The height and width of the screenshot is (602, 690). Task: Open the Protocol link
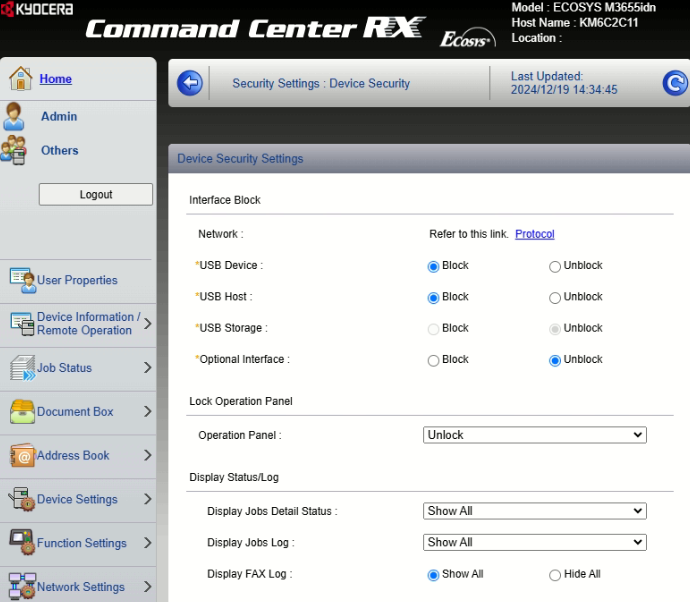[x=534, y=234]
